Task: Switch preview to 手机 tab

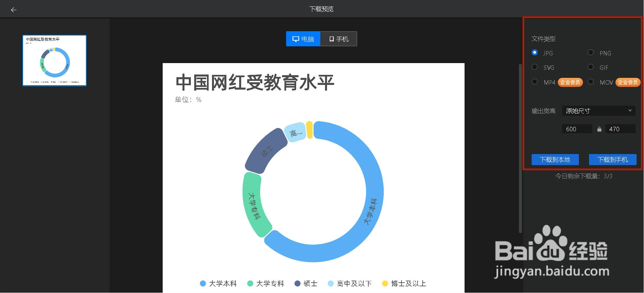Action: [x=339, y=39]
